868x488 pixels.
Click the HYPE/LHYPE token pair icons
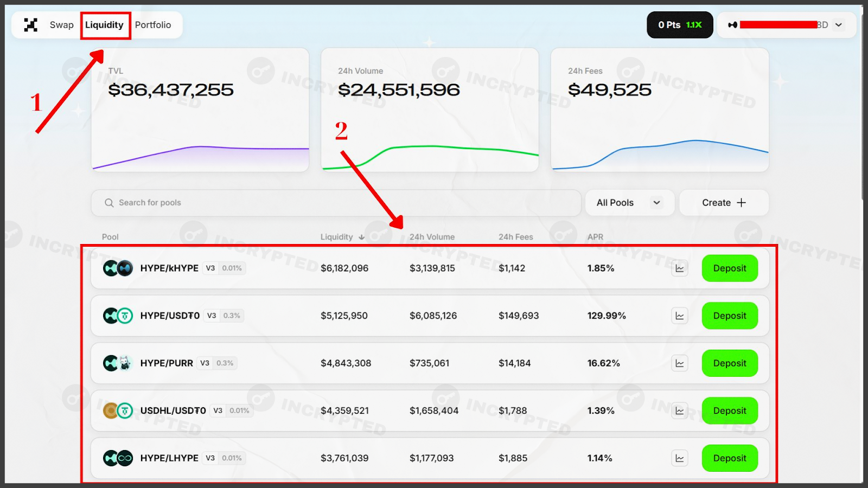click(x=118, y=458)
